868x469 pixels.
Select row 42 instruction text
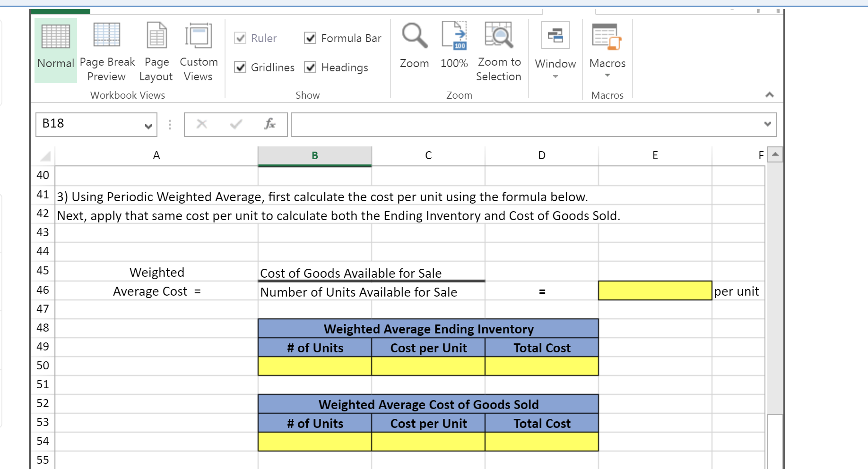[339, 215]
